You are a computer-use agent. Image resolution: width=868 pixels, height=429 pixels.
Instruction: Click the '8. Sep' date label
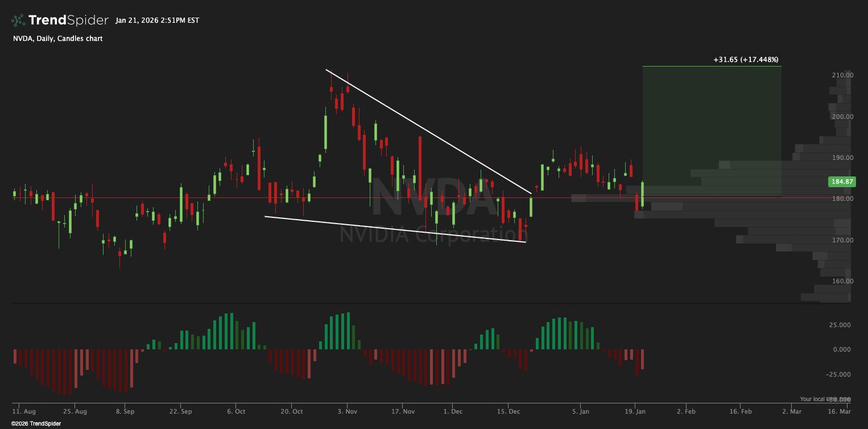point(125,411)
